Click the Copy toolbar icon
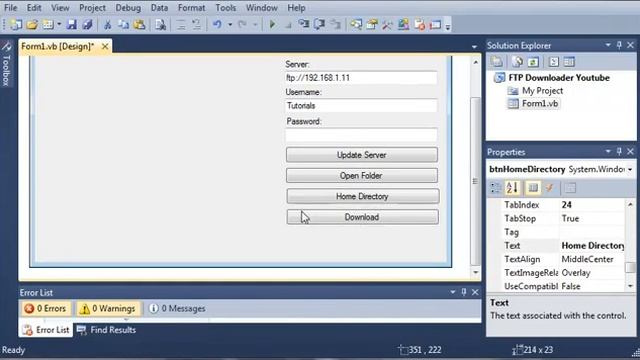Screen dimensions: 640x360 pos(123,24)
